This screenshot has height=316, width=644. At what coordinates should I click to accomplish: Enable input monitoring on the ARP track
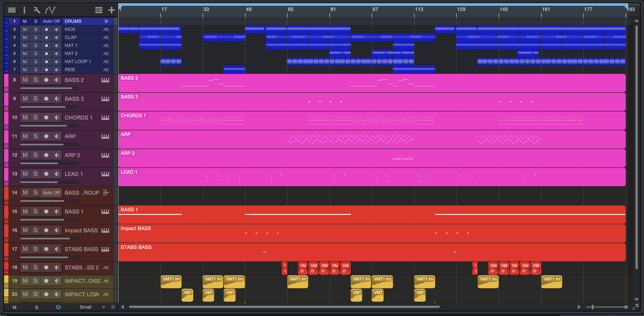[57, 136]
